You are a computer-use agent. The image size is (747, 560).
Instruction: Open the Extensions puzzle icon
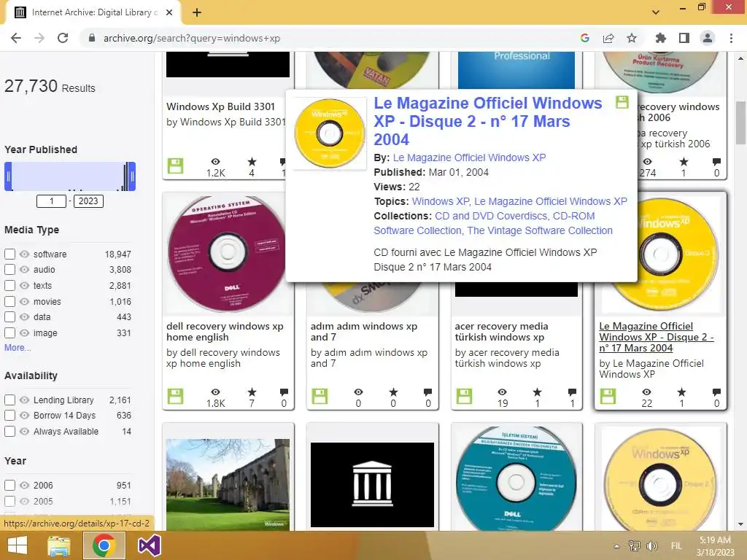tap(660, 38)
